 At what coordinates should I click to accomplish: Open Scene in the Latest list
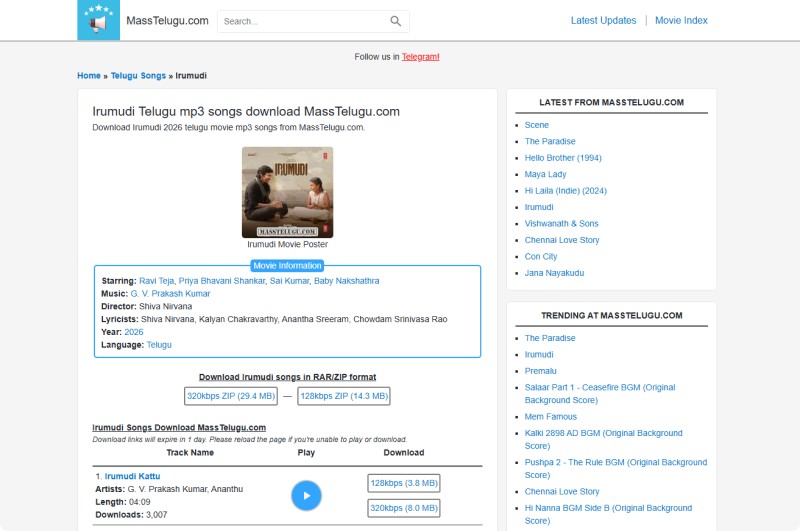(536, 125)
